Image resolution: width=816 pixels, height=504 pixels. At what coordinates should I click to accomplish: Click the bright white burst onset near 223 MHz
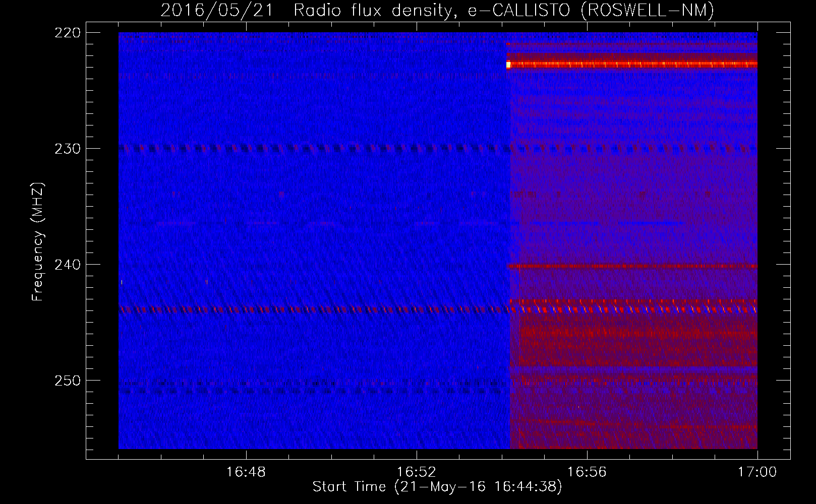tap(508, 65)
